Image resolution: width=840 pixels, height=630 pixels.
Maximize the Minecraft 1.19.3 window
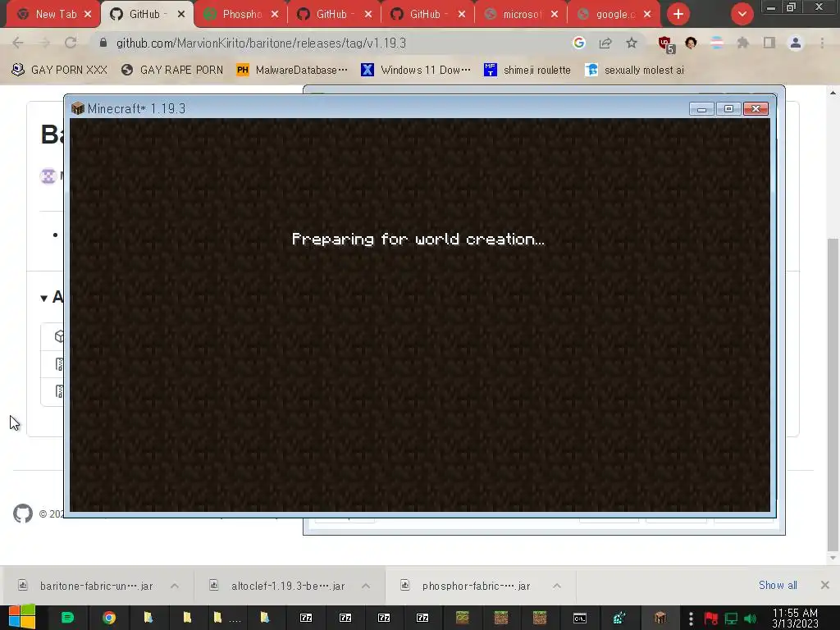[x=728, y=109]
